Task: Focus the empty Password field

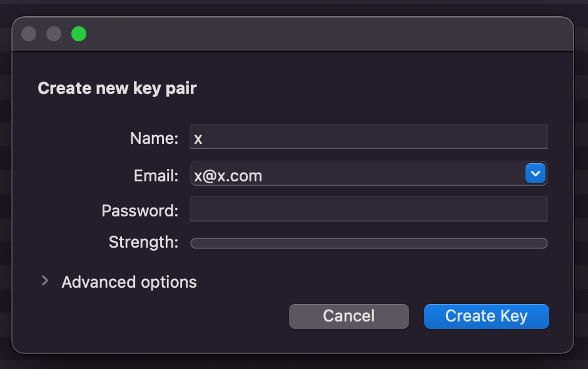Action: (x=368, y=209)
